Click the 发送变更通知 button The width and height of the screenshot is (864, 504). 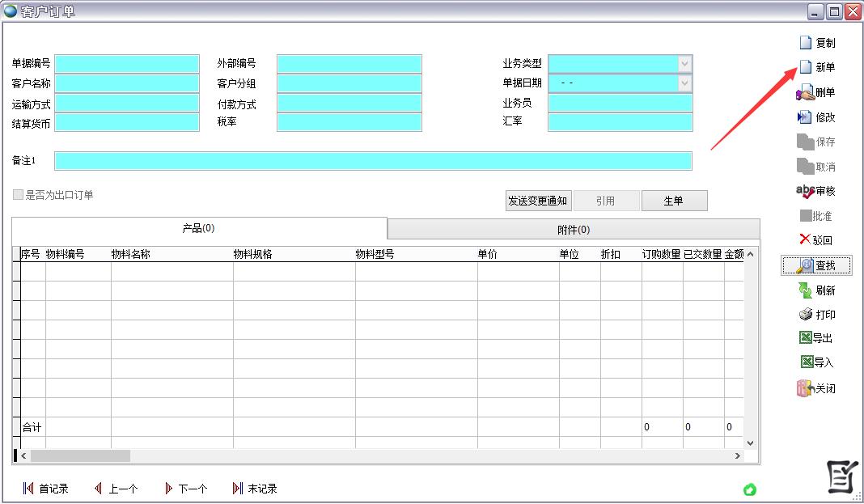point(538,200)
